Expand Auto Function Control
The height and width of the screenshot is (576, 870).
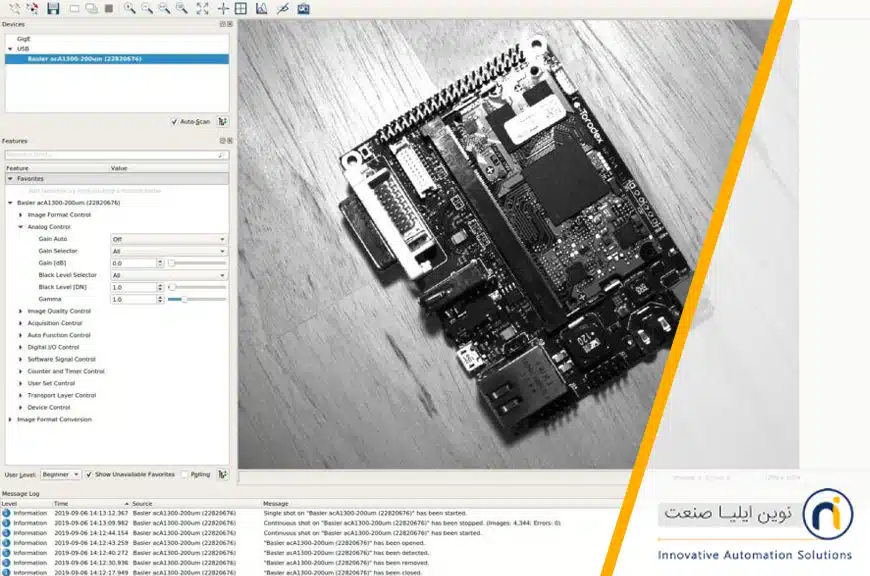pyautogui.click(x=21, y=335)
